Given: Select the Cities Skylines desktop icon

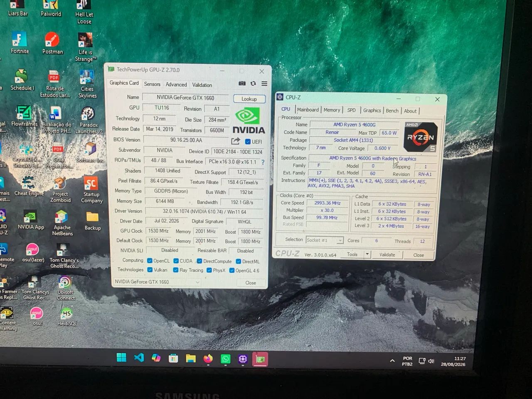Looking at the screenshot, I should tap(87, 84).
